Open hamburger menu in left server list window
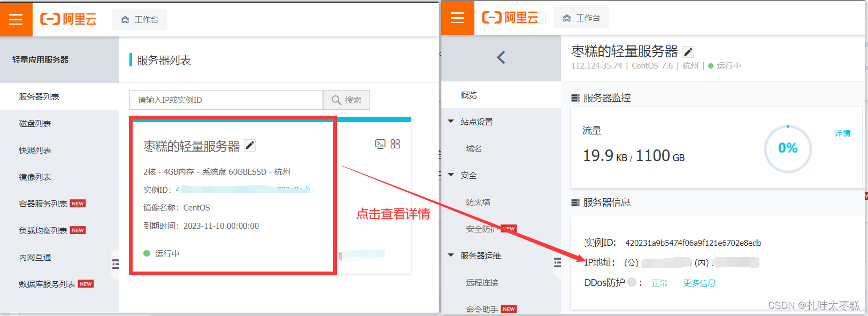The image size is (868, 316). pos(16,19)
